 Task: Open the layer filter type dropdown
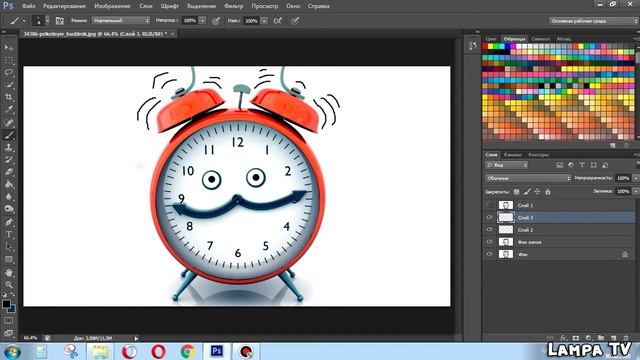(507, 165)
